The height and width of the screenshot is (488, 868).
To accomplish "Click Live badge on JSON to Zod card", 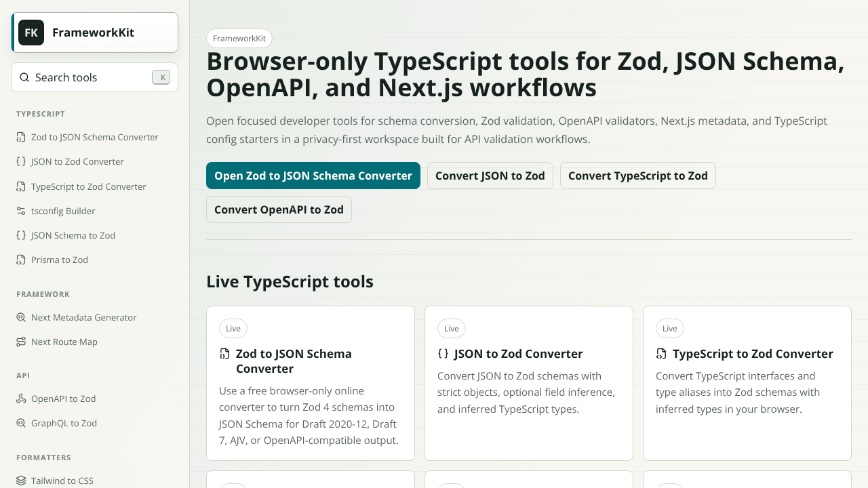I will 452,329.
